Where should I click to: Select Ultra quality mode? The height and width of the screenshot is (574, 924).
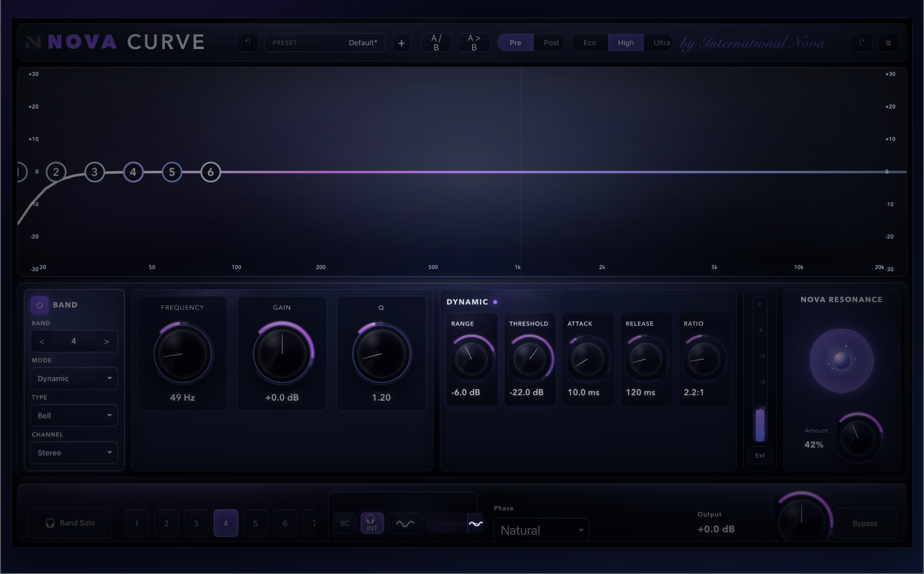tap(659, 43)
